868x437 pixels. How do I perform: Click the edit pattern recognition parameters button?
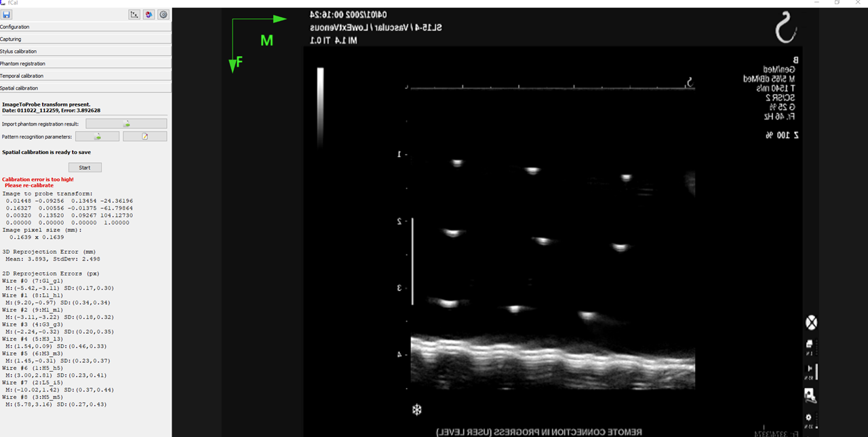(144, 136)
